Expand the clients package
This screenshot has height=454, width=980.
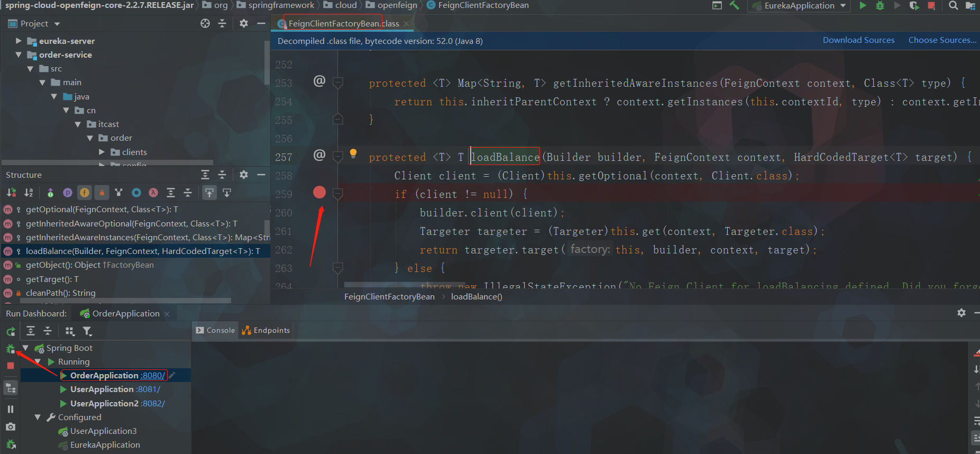click(x=102, y=152)
